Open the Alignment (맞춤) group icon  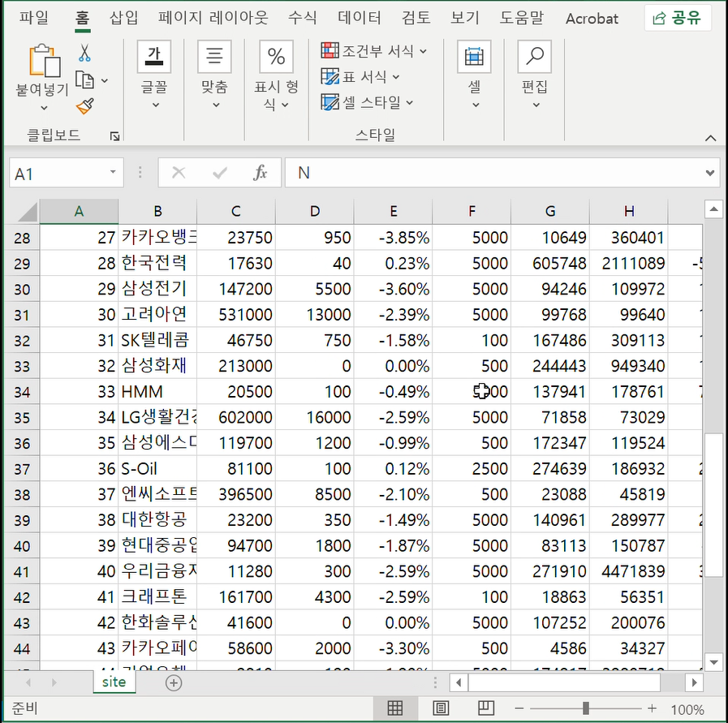(x=214, y=57)
